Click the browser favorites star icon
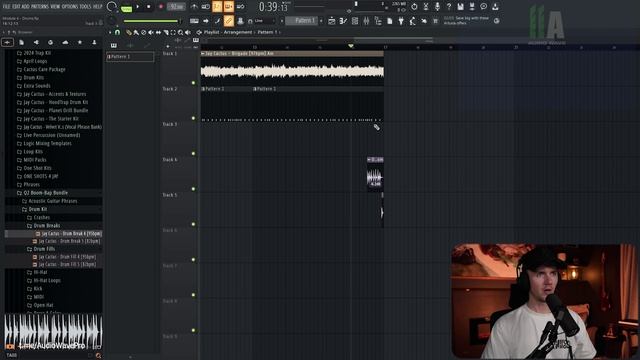 tap(80, 42)
